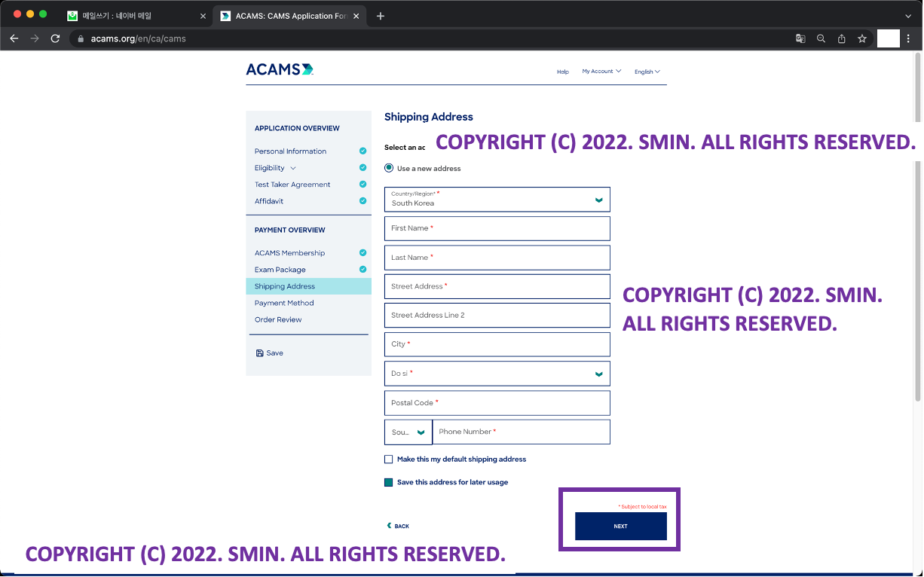
Task: Open Affidavit step
Action: (x=269, y=201)
